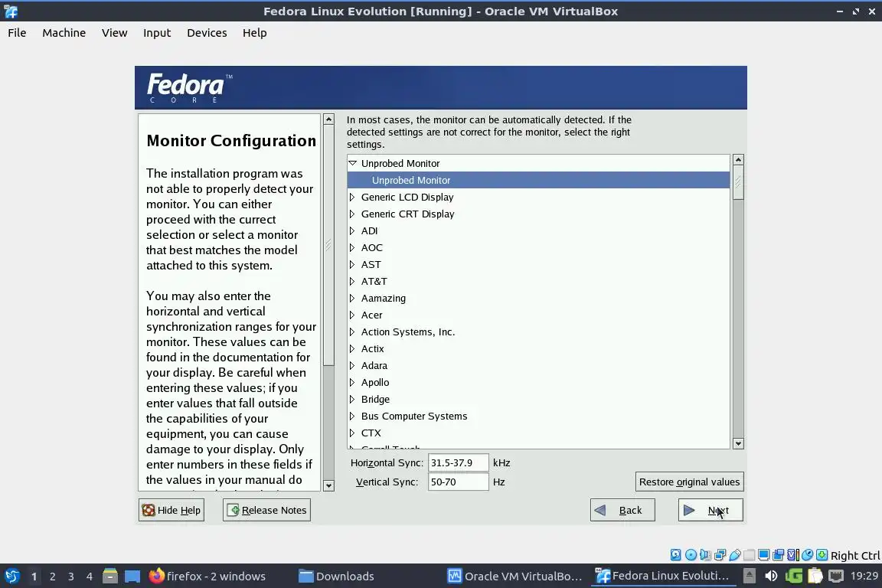Image resolution: width=882 pixels, height=588 pixels.
Task: Click the VirtualBox network adapter status icon
Action: 720,555
